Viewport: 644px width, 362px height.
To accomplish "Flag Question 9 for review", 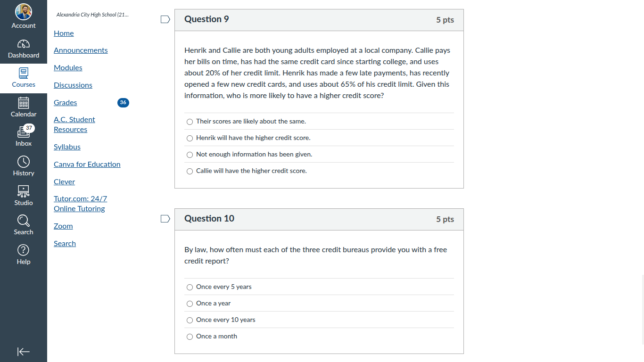I will click(165, 19).
